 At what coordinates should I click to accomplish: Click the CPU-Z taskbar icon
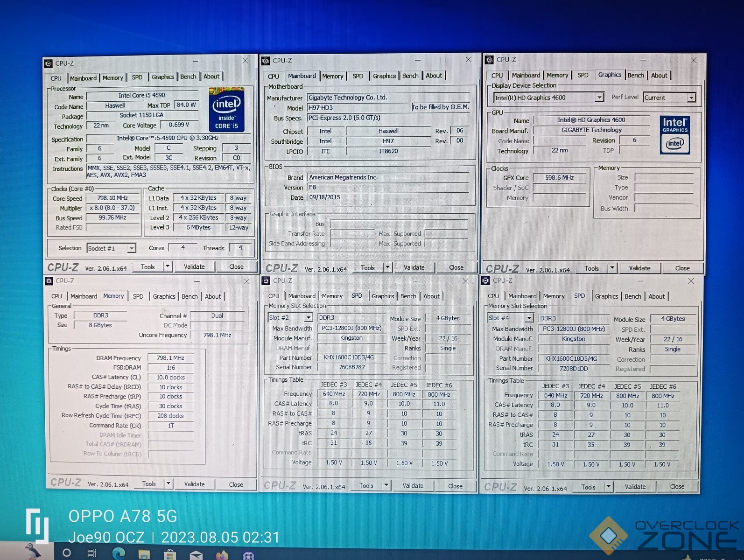(x=248, y=555)
